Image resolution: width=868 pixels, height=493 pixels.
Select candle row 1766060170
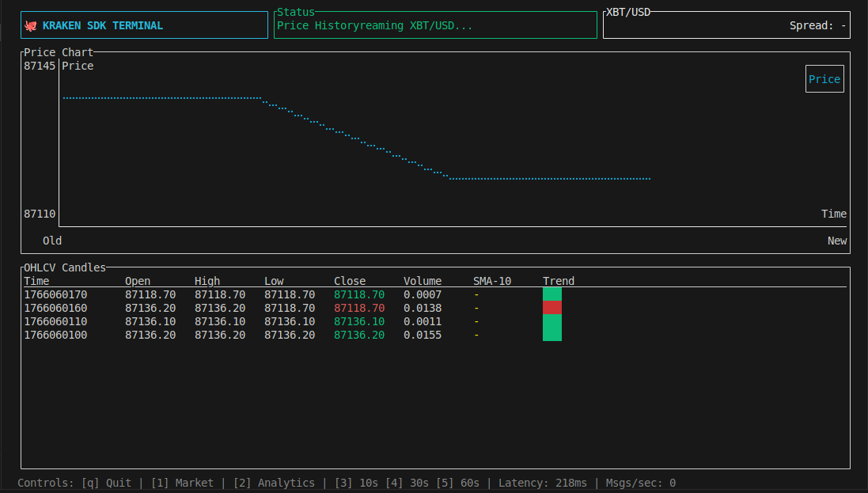(x=434, y=294)
